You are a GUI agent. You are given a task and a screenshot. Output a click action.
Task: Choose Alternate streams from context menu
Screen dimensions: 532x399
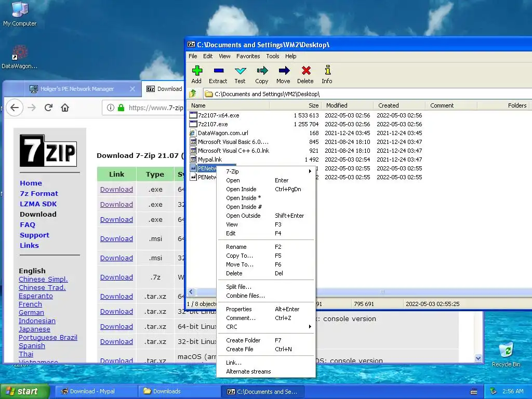267,371
